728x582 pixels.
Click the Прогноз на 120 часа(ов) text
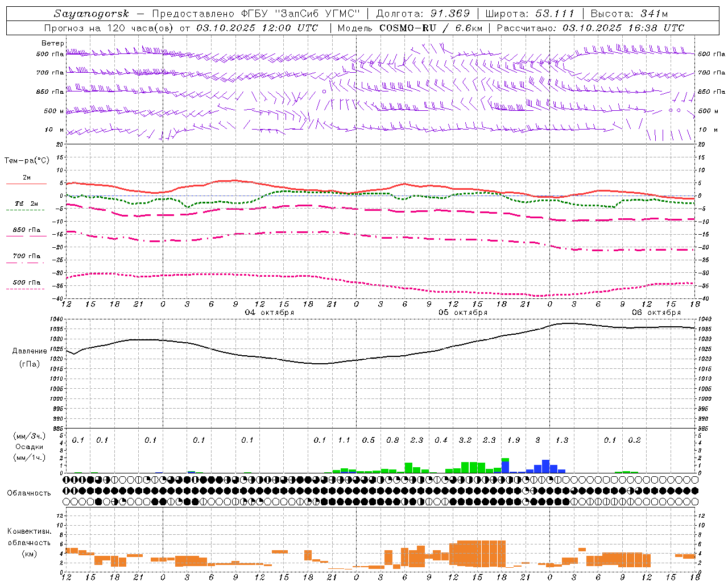click(x=109, y=28)
